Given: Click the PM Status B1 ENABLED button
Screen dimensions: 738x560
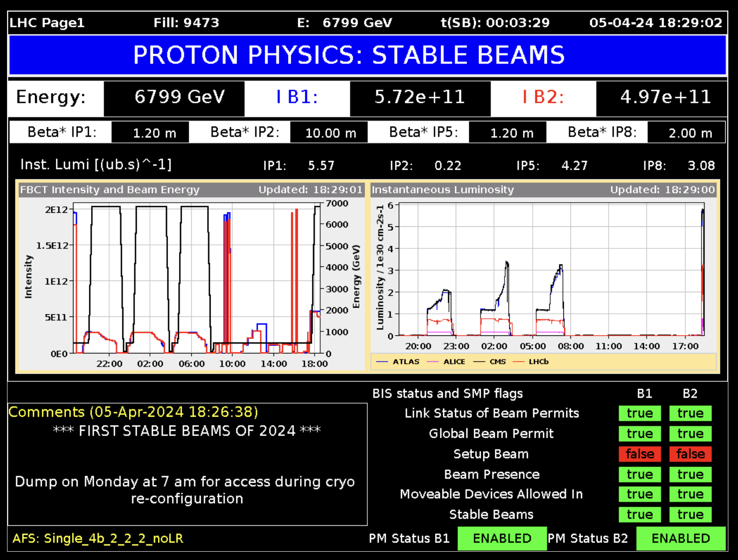Looking at the screenshot, I should coord(502,538).
